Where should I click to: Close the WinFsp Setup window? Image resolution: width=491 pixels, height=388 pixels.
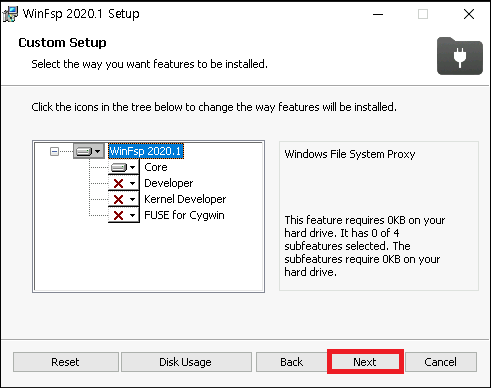(469, 14)
